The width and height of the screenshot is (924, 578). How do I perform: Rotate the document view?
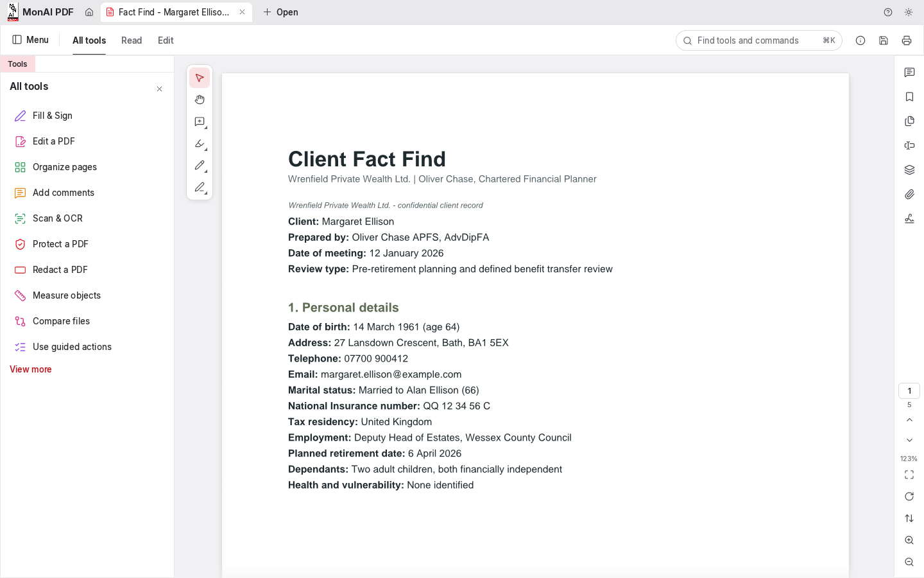point(909,496)
